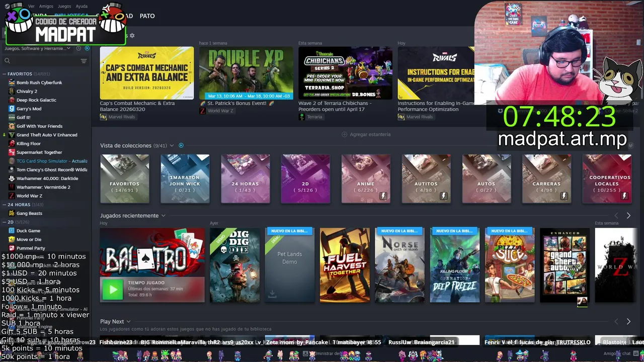The image size is (644, 362).
Task: Open Cap's Combat Mechanic & Extra Balance news title
Action: (x=137, y=106)
